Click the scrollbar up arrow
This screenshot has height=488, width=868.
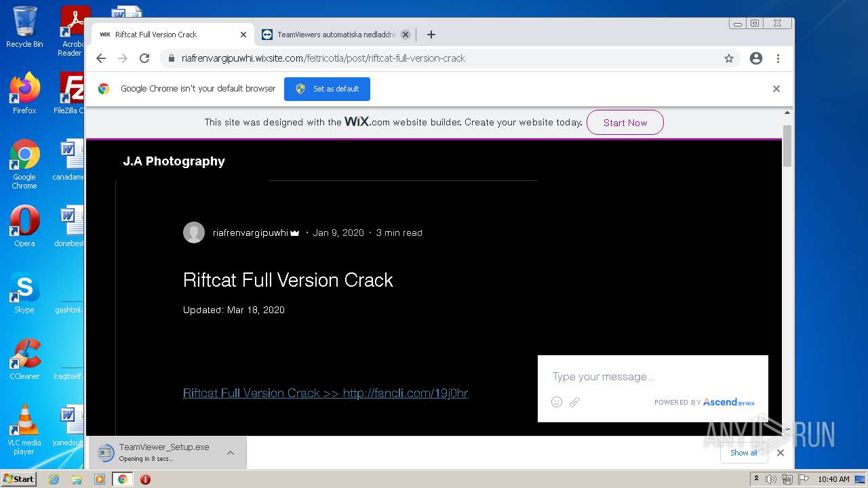pos(787,113)
